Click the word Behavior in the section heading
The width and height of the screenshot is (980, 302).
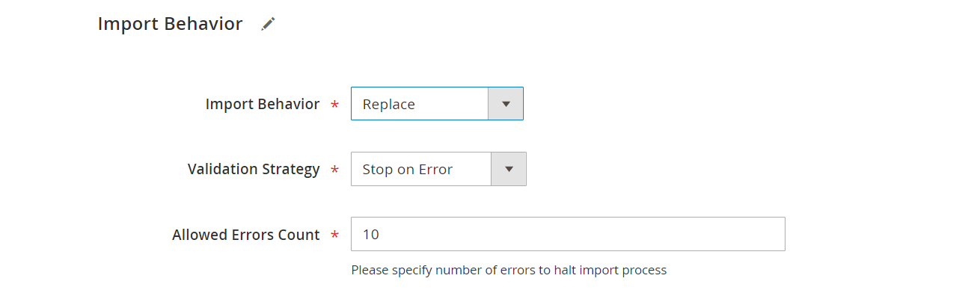tap(206, 24)
